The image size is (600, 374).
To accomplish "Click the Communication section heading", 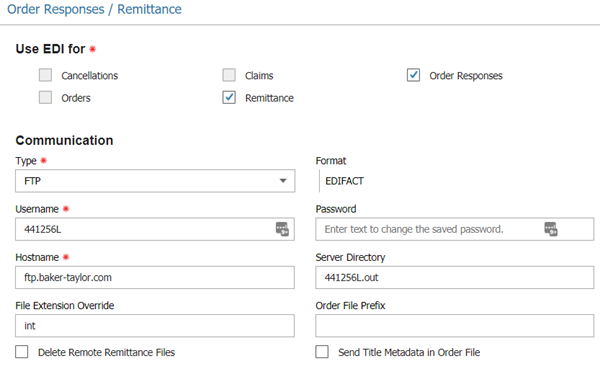I will point(64,140).
